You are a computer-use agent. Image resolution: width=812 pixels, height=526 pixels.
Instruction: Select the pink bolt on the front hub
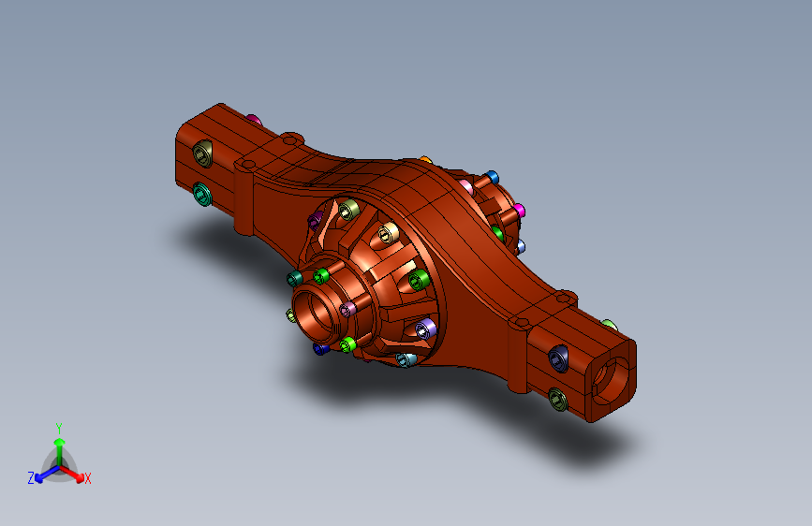click(x=347, y=309)
